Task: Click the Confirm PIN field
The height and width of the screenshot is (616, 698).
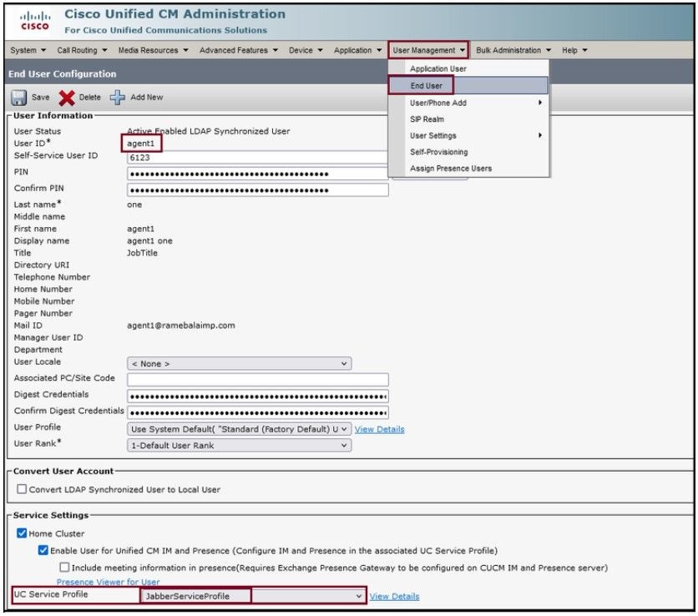Action: click(x=257, y=190)
